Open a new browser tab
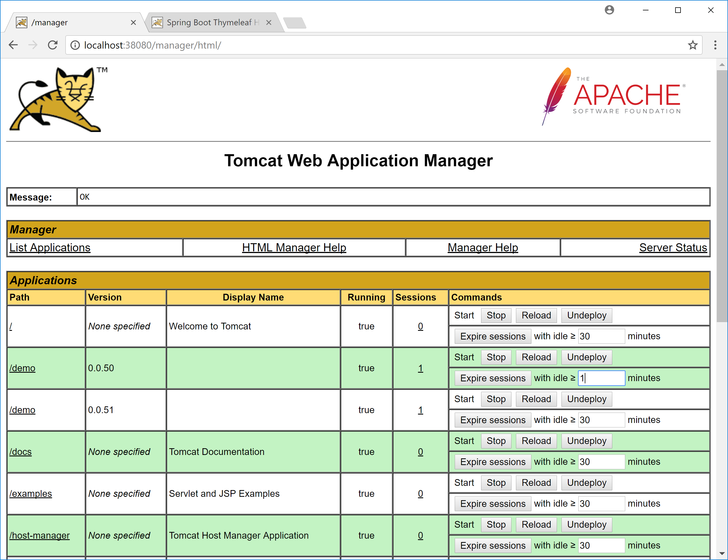Viewport: 728px width, 560px height. [x=295, y=23]
